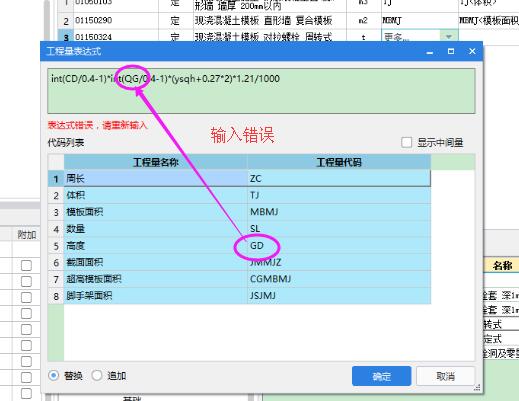Maximize the 工程量表达式 dialog
The image size is (519, 401).
click(x=451, y=51)
